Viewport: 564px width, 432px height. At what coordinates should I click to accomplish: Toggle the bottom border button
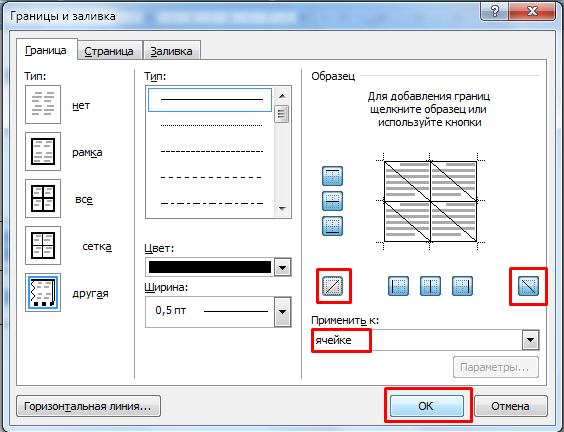[x=332, y=226]
